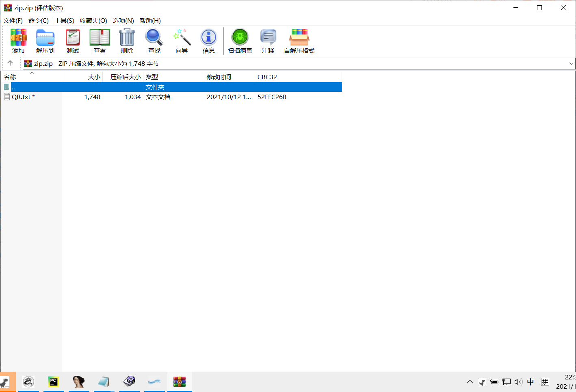Run the 测试 (Test) archive tool

coord(73,41)
